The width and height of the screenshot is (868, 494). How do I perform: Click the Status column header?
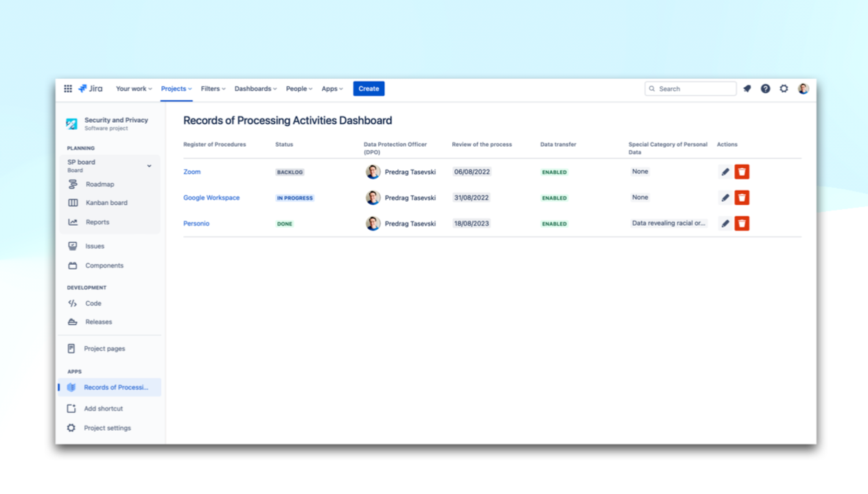(284, 145)
